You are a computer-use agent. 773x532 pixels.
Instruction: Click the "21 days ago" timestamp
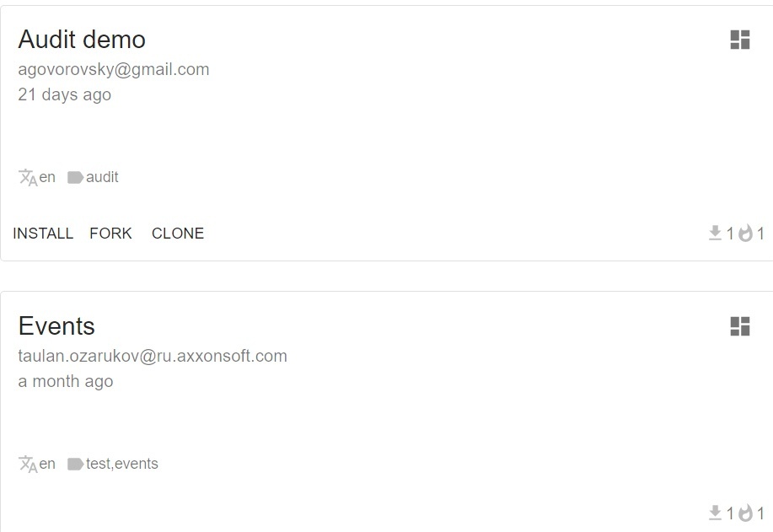pos(65,94)
